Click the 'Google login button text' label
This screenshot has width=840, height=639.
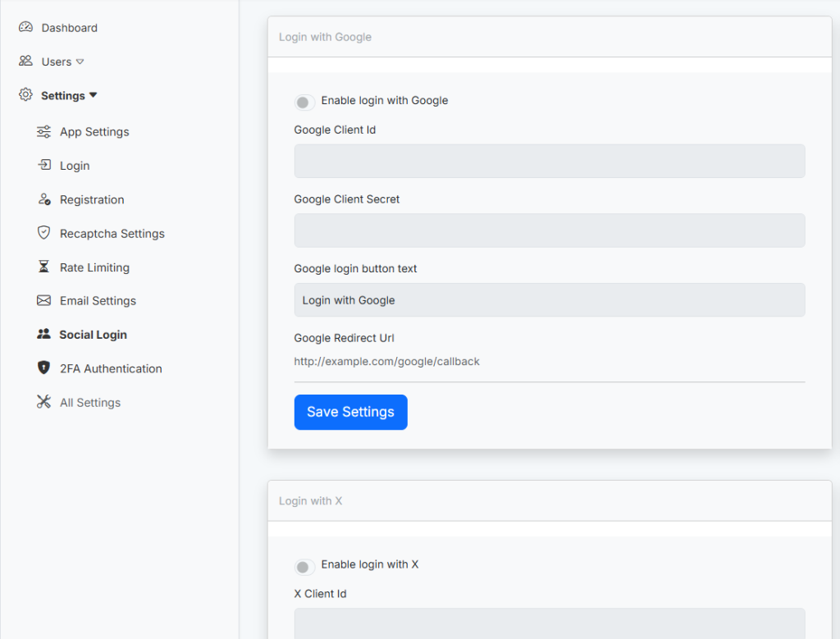coord(355,269)
